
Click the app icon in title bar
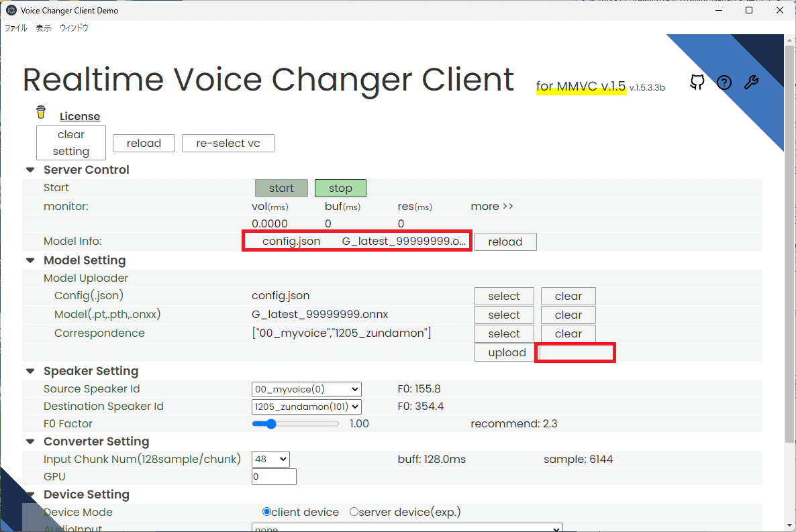click(11, 10)
